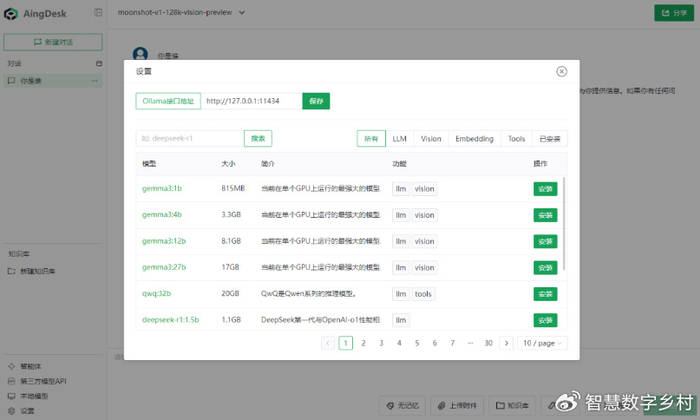The height and width of the screenshot is (420, 700).
Task: Filter models by Vision
Action: click(431, 139)
